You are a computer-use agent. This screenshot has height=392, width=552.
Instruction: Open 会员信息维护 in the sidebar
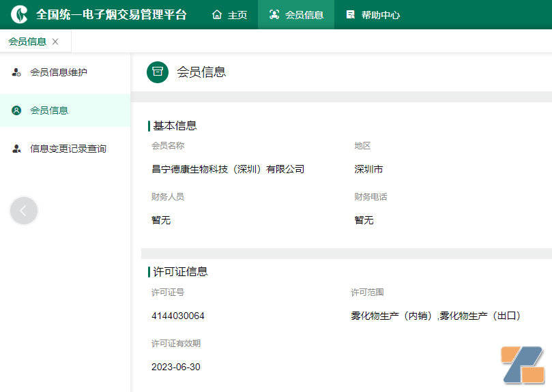pos(59,72)
